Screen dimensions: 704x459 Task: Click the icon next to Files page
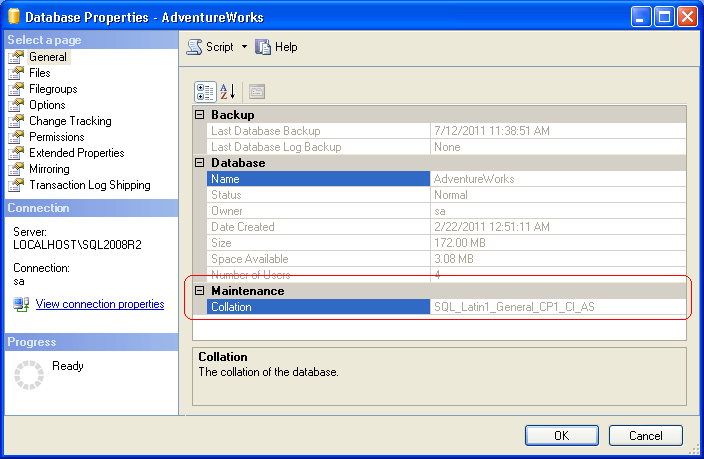pyautogui.click(x=16, y=73)
